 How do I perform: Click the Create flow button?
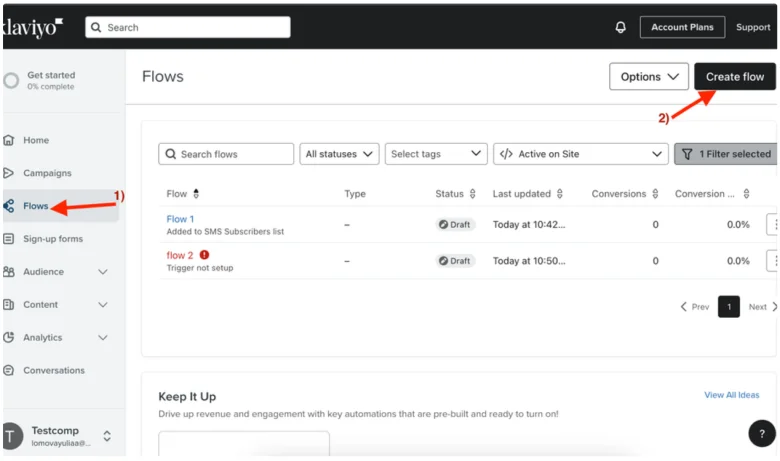735,77
